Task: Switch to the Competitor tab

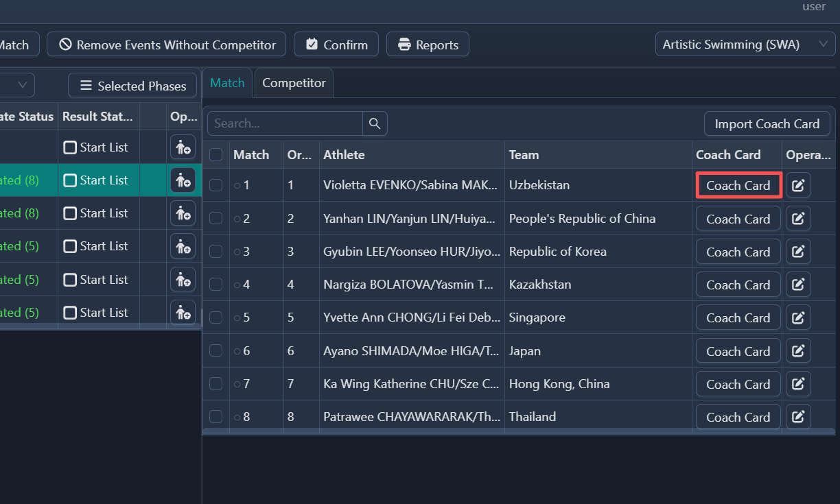Action: pyautogui.click(x=294, y=83)
